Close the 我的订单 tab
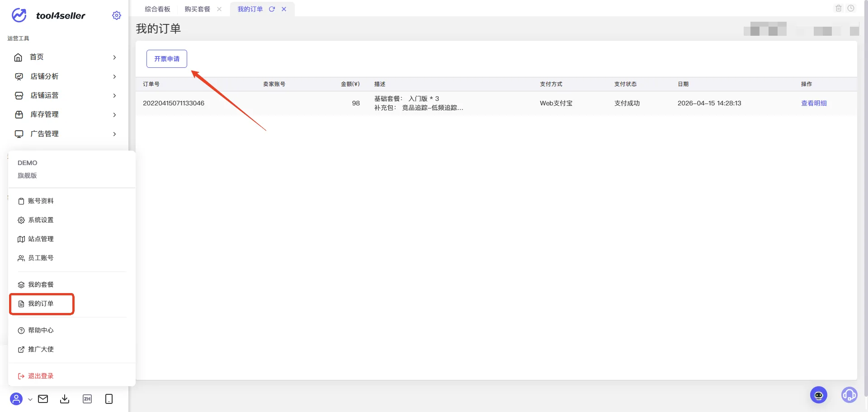The width and height of the screenshot is (868, 412). point(284,9)
